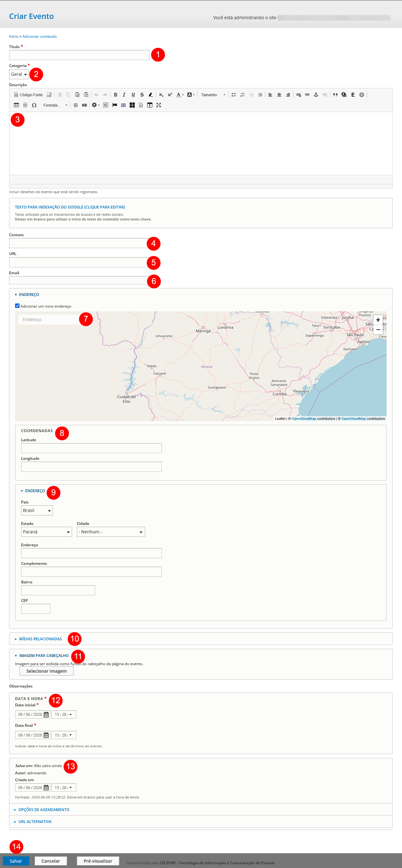Click the Latitude input field
Image resolution: width=402 pixels, height=868 pixels.
91,448
